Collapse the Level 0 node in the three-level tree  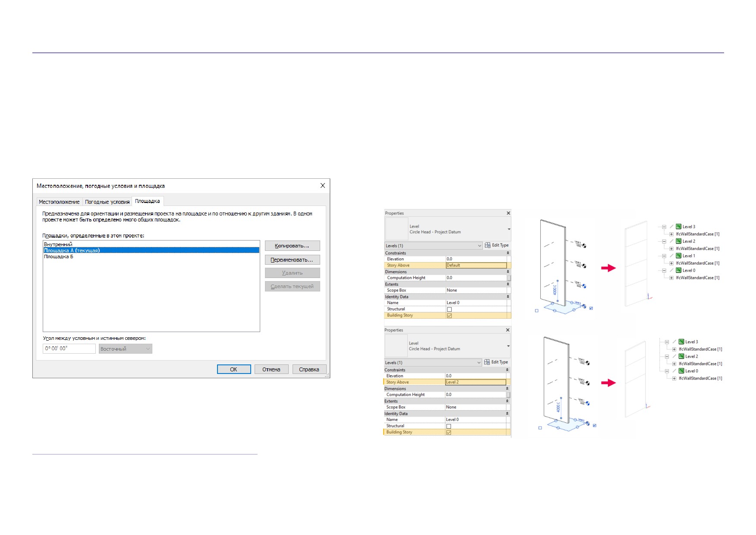667,371
